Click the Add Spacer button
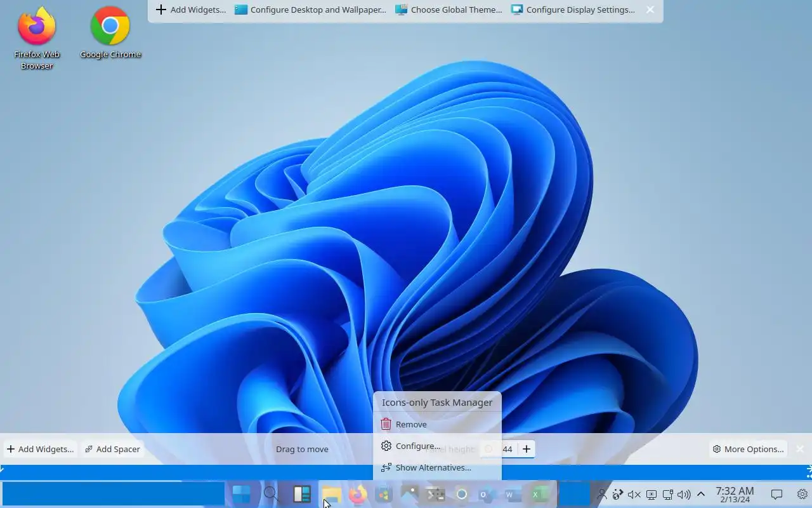Screen dimensions: 812x508 [x=112, y=449]
